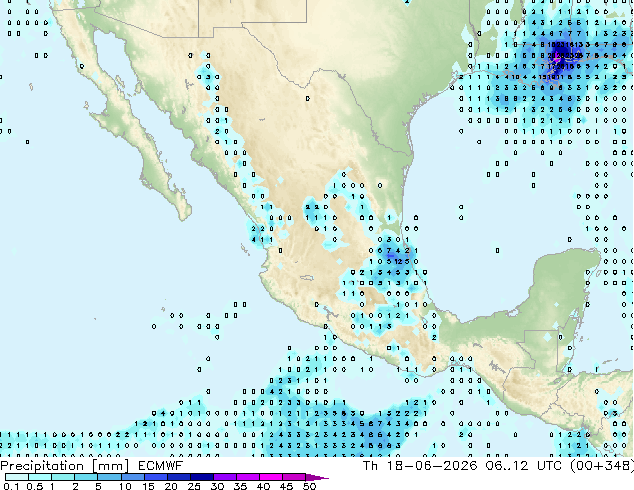The width and height of the screenshot is (634, 490).
Task: Click the legend value '0.5'
Action: pos(34,486)
